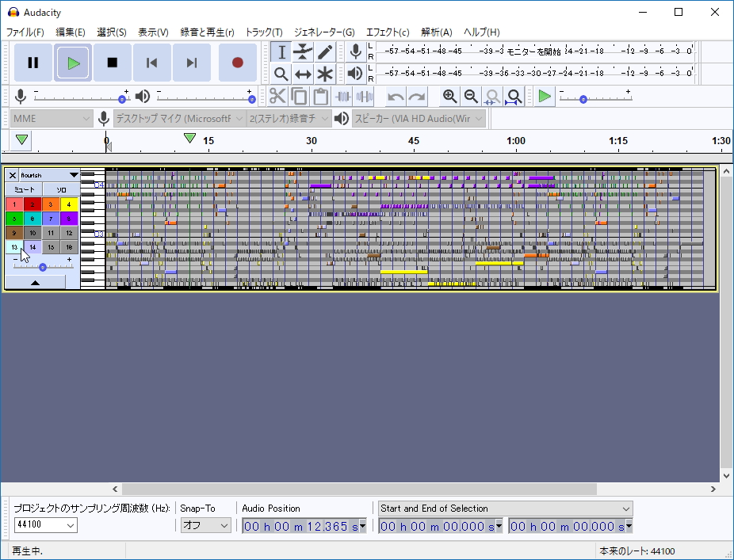The image size is (734, 560).
Task: Select the Draw (pencil) tool
Action: tap(325, 52)
